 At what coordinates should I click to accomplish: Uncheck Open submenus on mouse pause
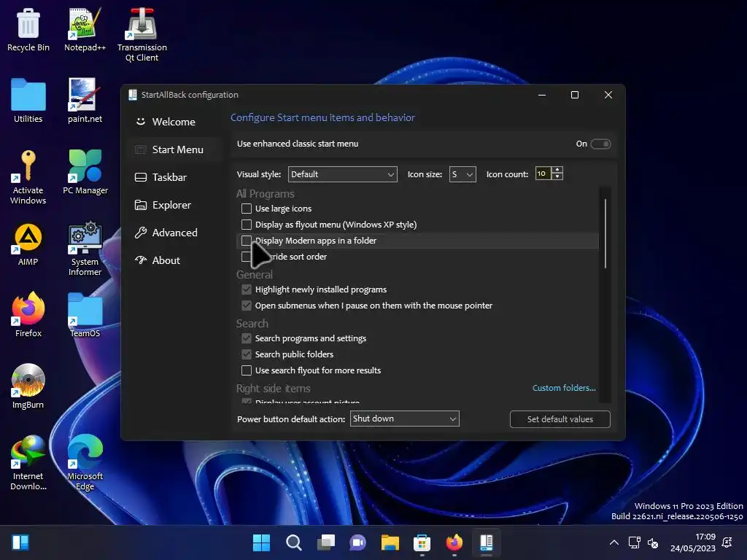(247, 306)
